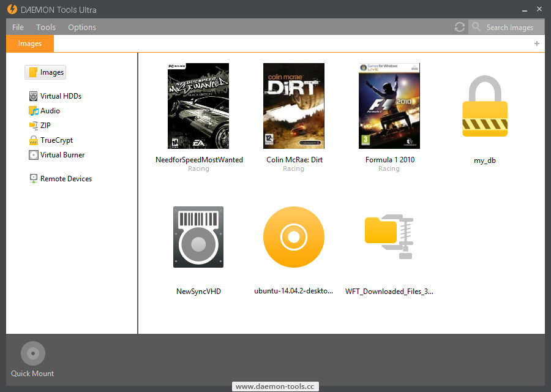Click the NewSyncVHD name text
This screenshot has width=551, height=392.
pos(198,292)
